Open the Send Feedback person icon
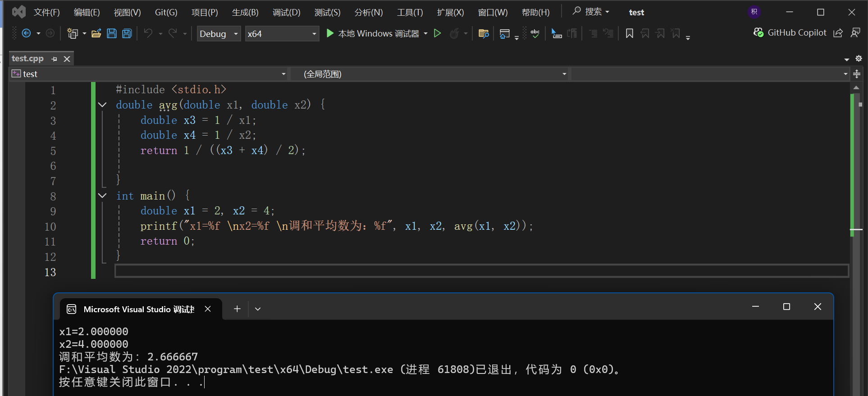This screenshot has width=868, height=396. 855,33
